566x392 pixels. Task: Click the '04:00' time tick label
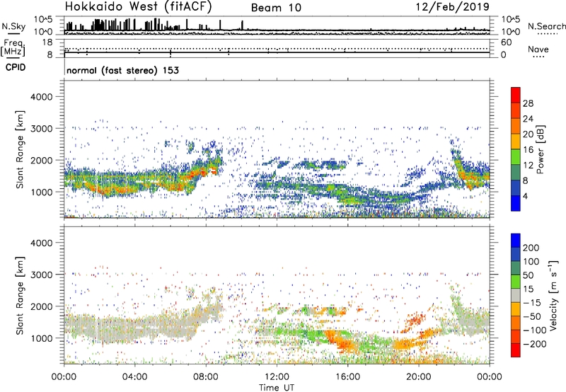pyautogui.click(x=134, y=377)
